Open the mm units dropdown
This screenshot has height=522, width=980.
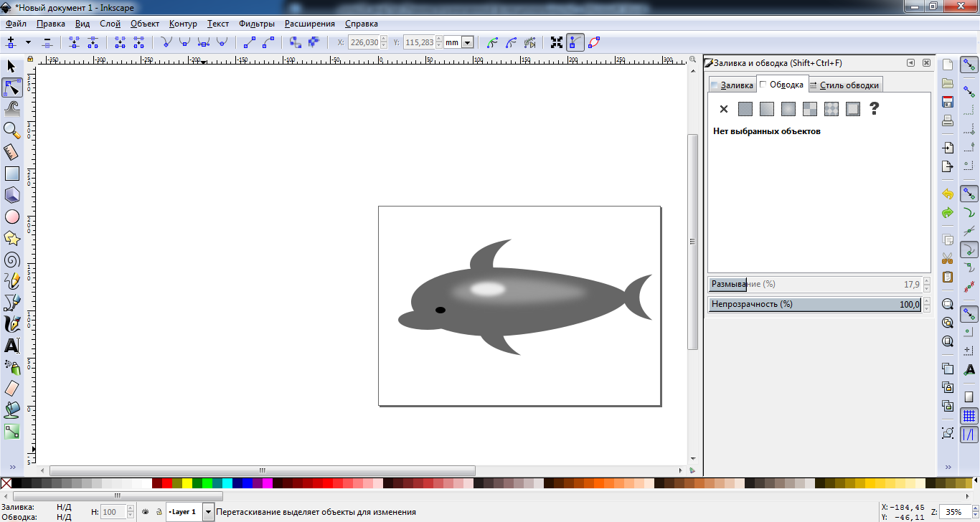[x=468, y=42]
